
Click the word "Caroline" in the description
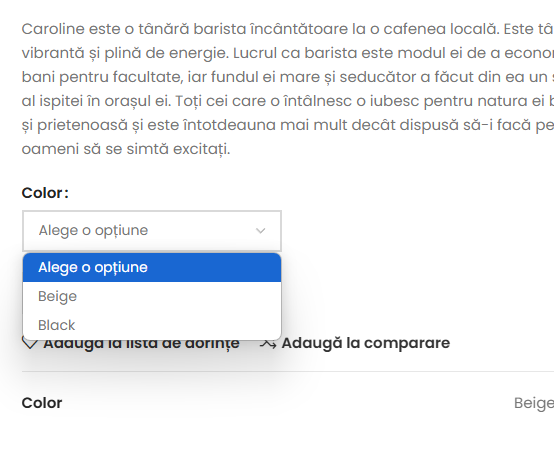coord(53,29)
